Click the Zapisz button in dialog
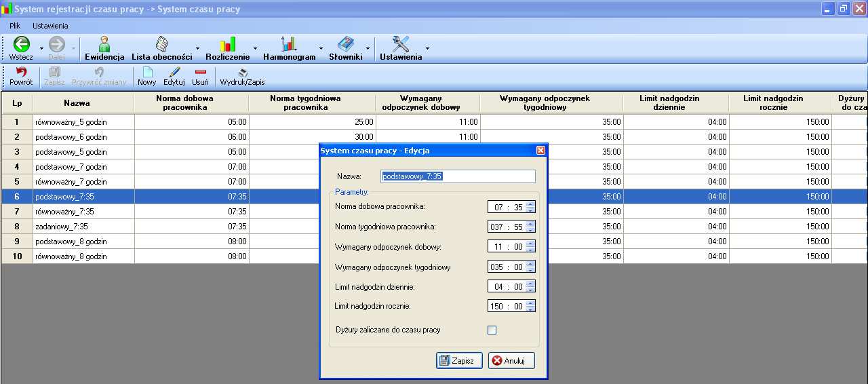 coord(459,361)
